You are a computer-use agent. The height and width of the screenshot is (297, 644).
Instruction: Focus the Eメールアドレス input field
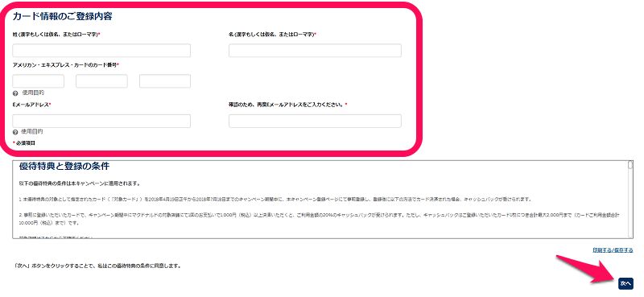click(x=101, y=122)
